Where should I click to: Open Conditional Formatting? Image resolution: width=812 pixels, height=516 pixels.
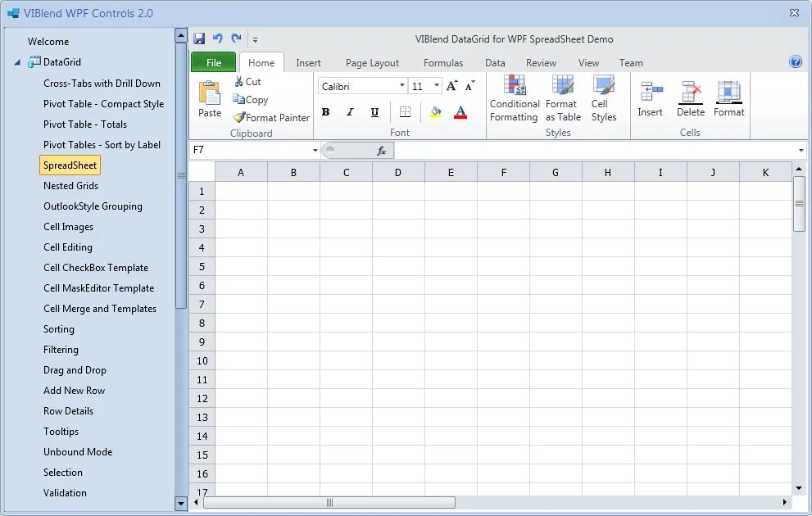click(x=515, y=99)
